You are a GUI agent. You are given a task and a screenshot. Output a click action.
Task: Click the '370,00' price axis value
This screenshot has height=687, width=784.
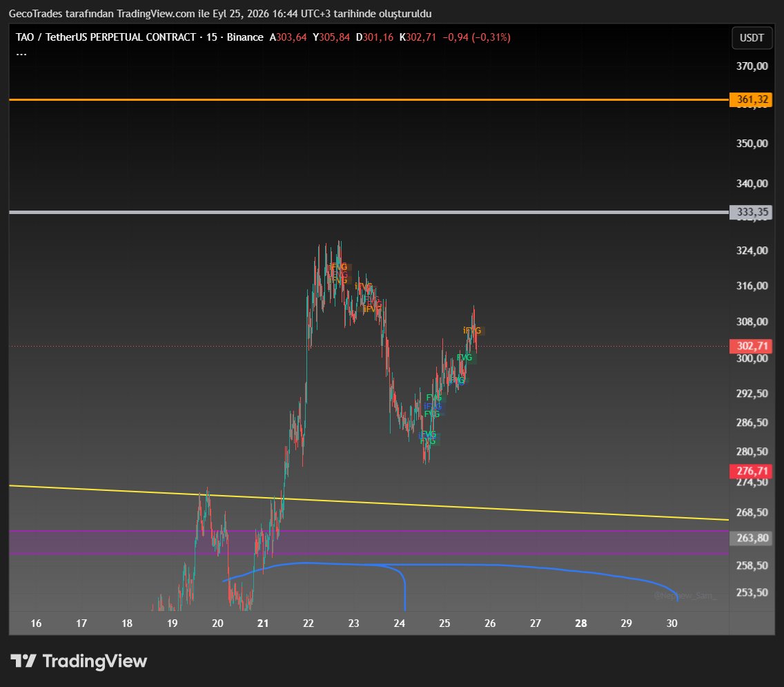752,66
